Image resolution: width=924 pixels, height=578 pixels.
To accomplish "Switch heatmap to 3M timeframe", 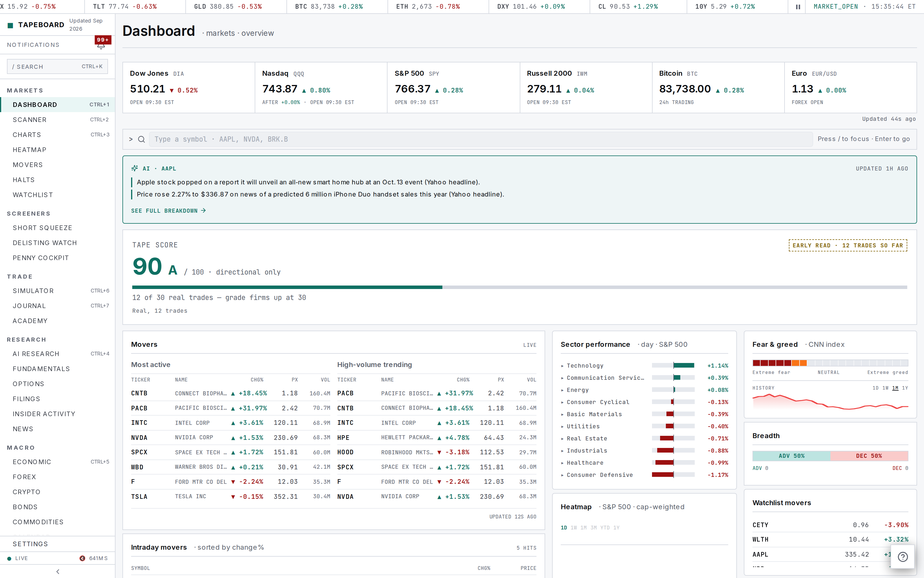I will [593, 527].
